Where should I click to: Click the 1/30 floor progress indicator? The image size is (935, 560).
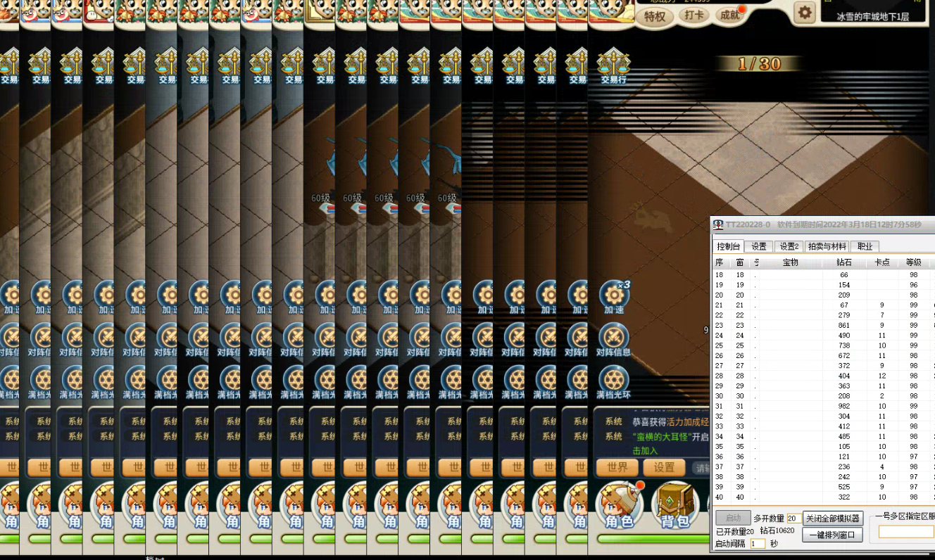click(x=760, y=64)
